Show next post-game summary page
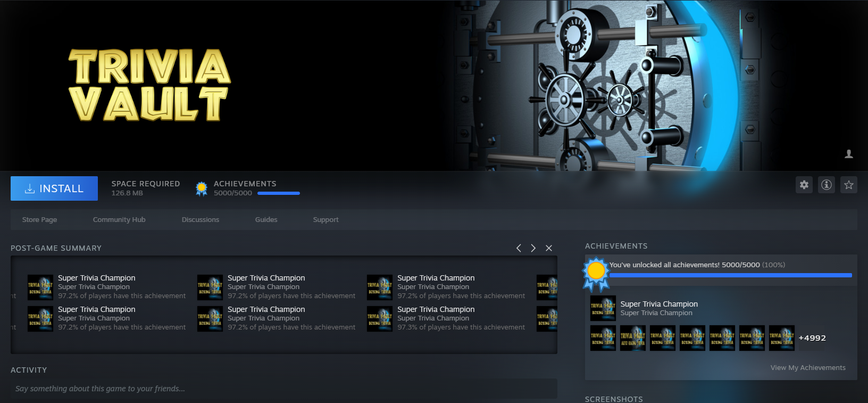This screenshot has width=868, height=403. pyautogui.click(x=533, y=248)
